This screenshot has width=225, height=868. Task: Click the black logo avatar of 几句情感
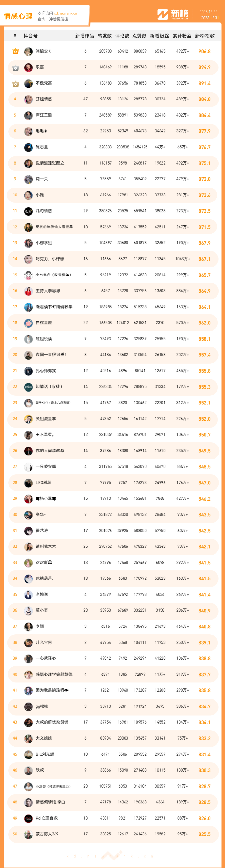(x=28, y=211)
